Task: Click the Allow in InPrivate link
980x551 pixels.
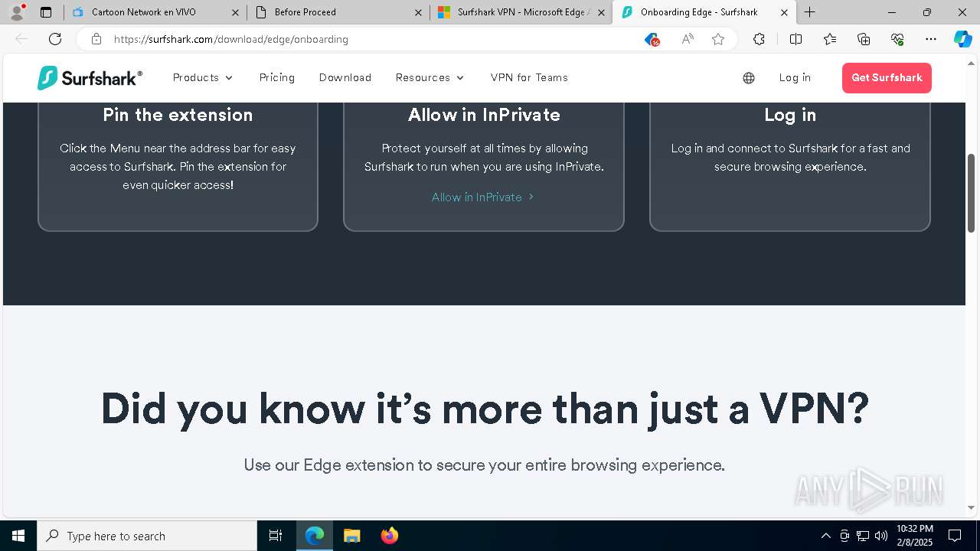Action: pos(483,197)
